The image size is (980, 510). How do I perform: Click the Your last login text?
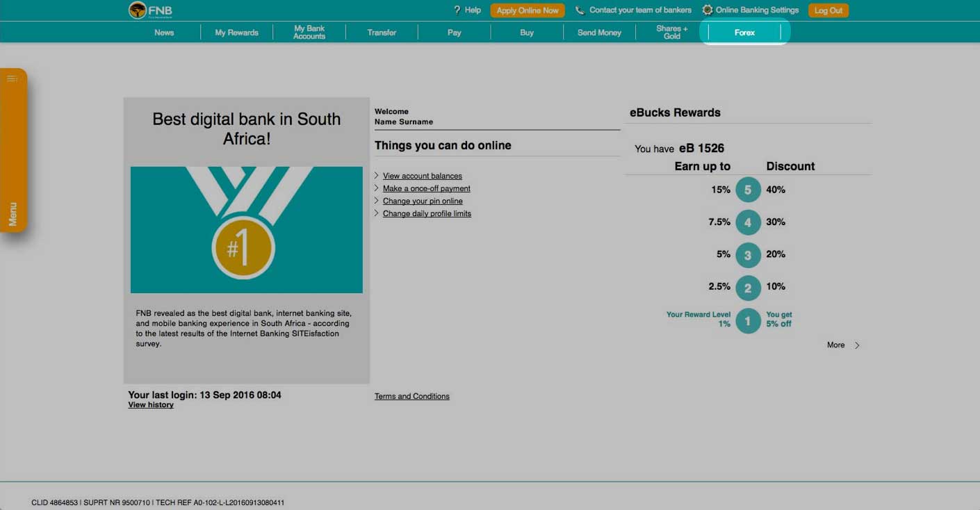[x=204, y=395]
